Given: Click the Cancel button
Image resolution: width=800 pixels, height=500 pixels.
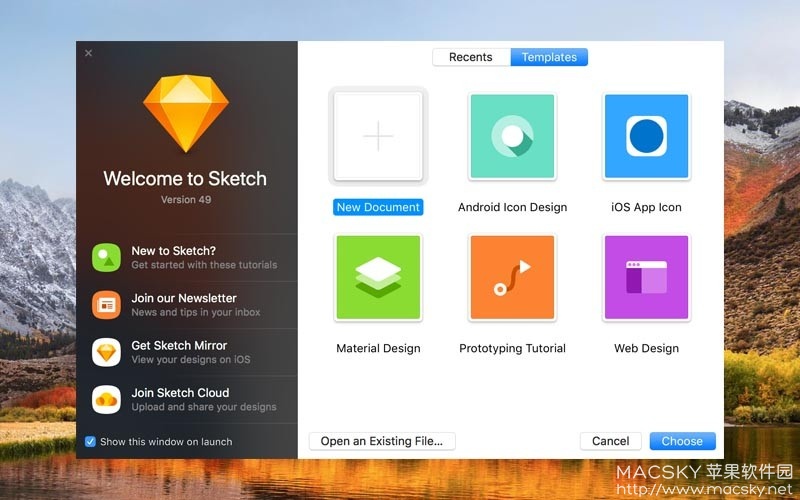Looking at the screenshot, I should tap(610, 441).
